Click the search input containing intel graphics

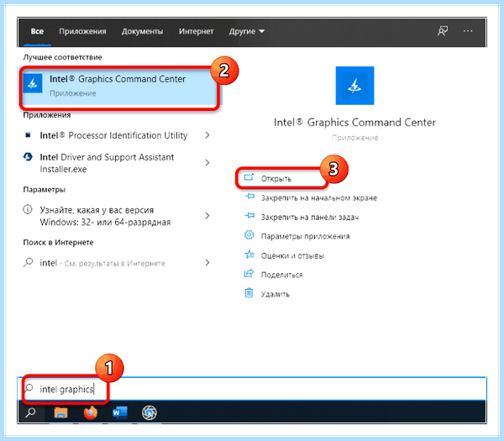coord(252,389)
